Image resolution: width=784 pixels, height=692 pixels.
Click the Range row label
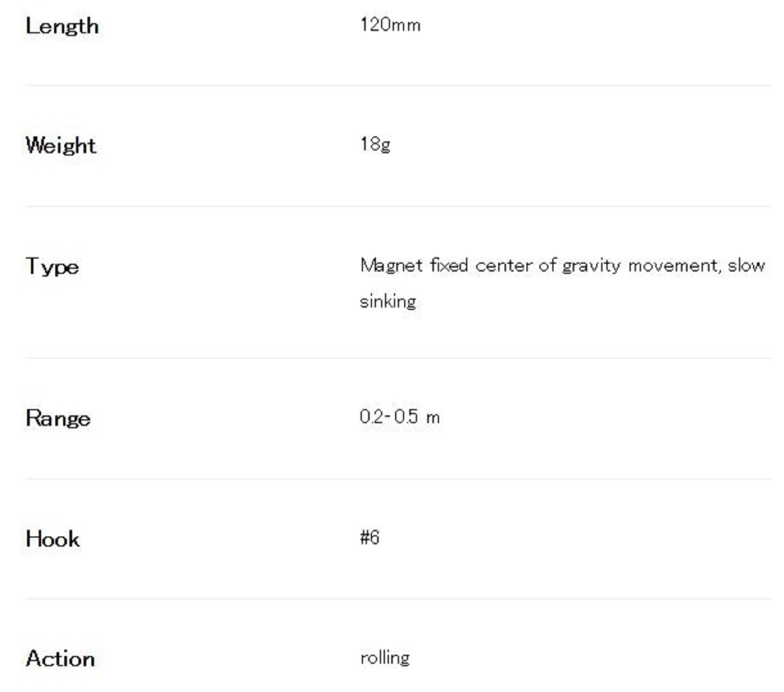58,418
